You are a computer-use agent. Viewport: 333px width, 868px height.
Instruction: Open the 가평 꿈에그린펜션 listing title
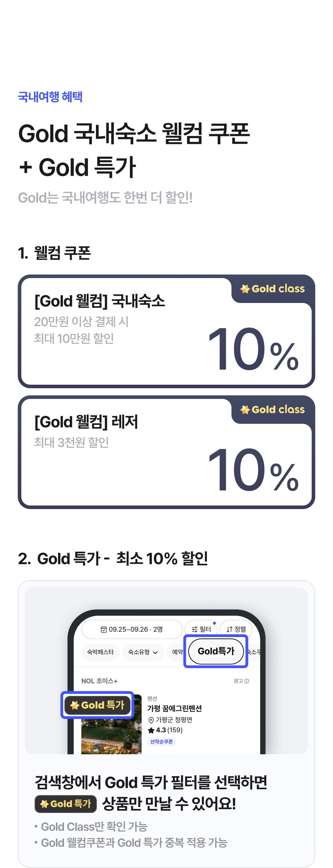(174, 708)
